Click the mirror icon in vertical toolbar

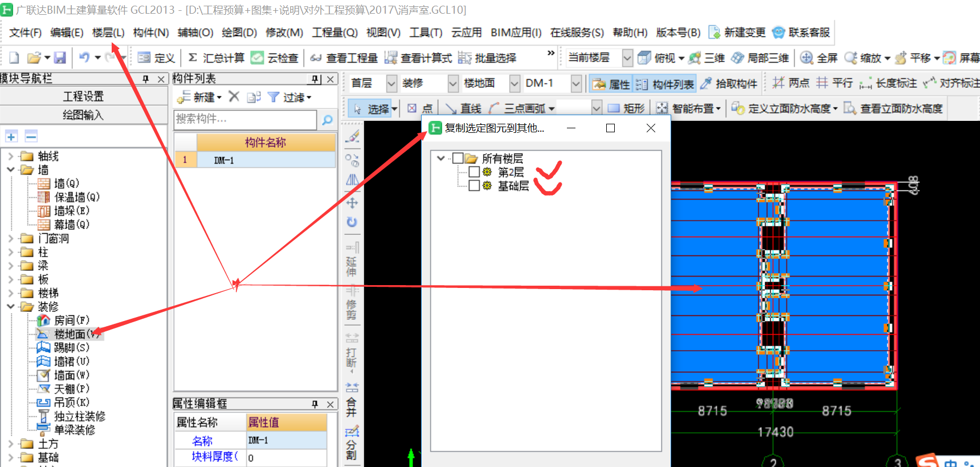tap(352, 180)
